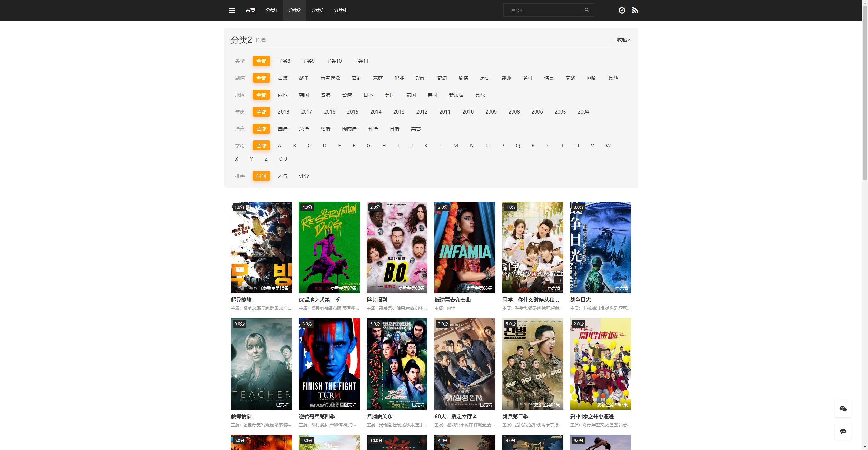Screen dimensions: 868x450
Task: Open the 超异能族 poster thumbnail
Action: point(261,247)
